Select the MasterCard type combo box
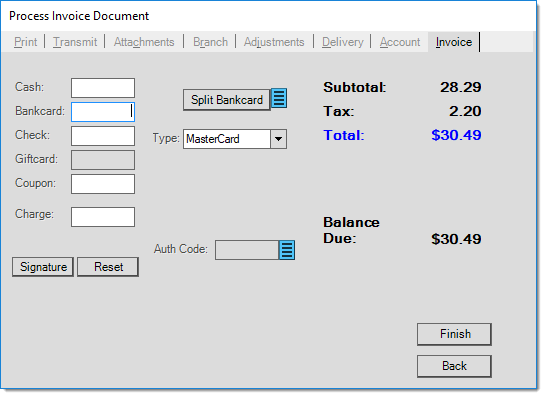Screen dimensions: 544x396 coord(235,139)
